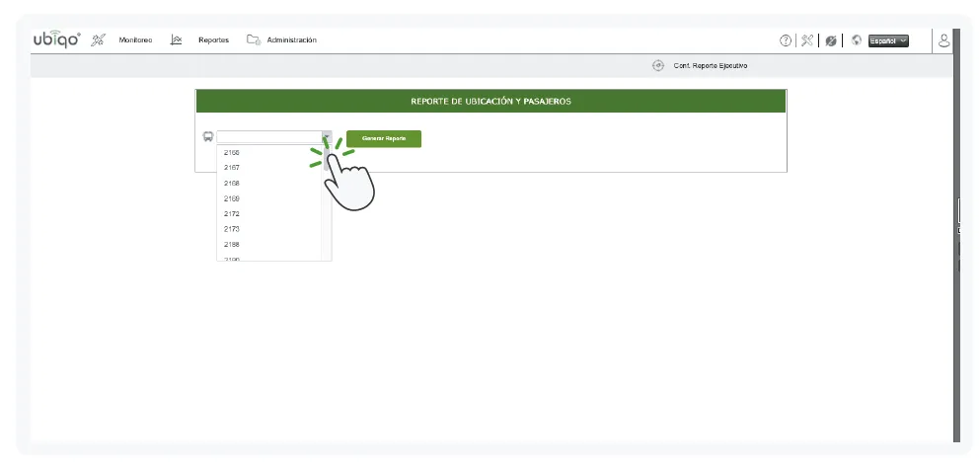Open the tools wrench icon
Screen dimensions: 980x466
(x=807, y=40)
